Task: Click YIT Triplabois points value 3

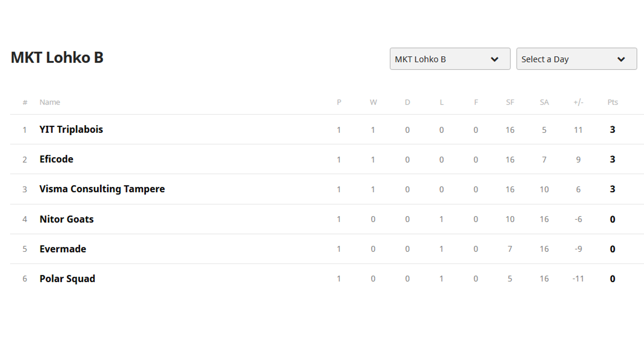Action: pos(612,129)
